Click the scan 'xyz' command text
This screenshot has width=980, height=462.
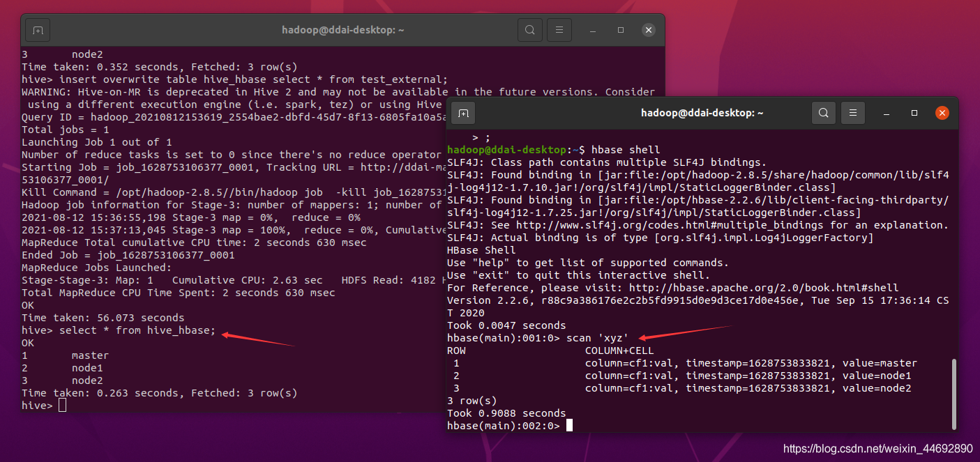pyautogui.click(x=598, y=338)
